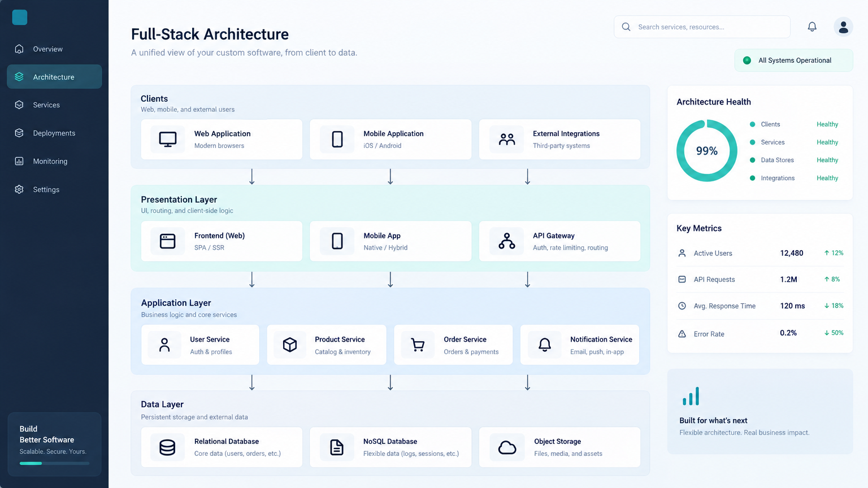This screenshot has width=868, height=488.
Task: Click the Active Users person icon
Action: coord(682,253)
